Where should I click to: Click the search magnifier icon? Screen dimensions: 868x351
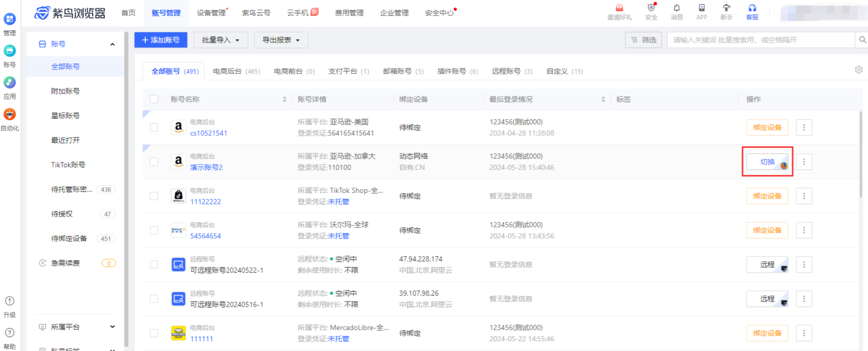click(862, 40)
